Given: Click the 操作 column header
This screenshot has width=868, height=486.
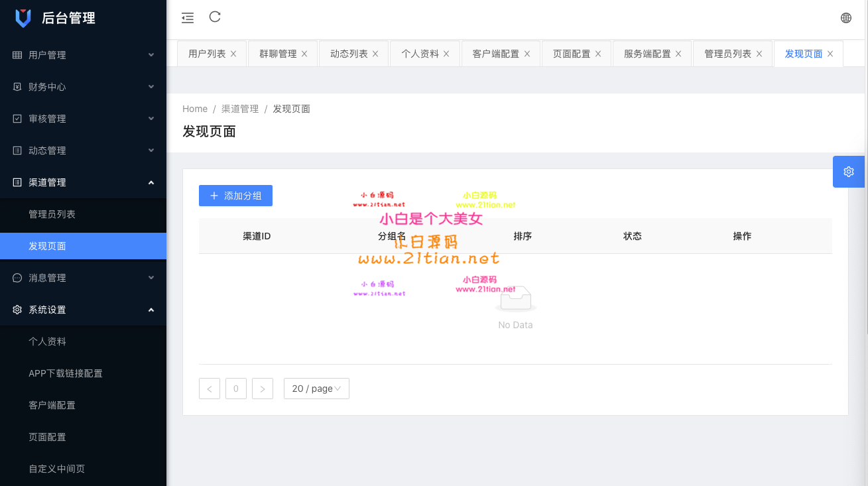Looking at the screenshot, I should pos(742,236).
